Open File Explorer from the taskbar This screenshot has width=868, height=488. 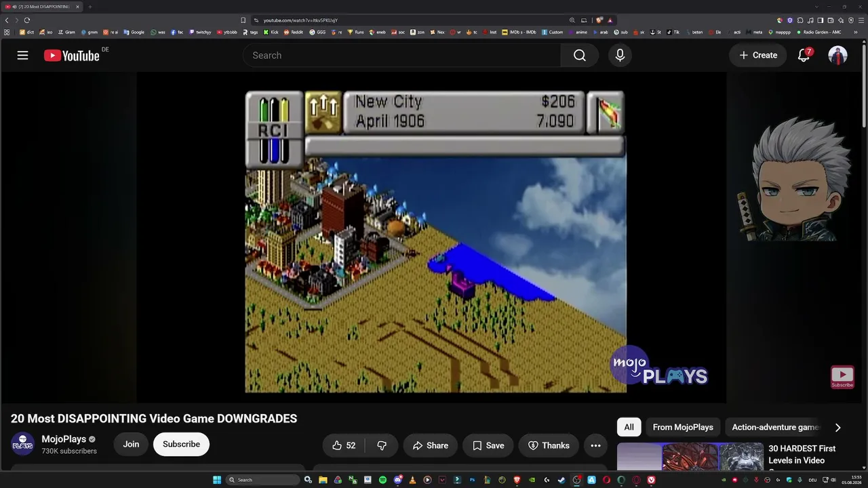[x=323, y=480]
